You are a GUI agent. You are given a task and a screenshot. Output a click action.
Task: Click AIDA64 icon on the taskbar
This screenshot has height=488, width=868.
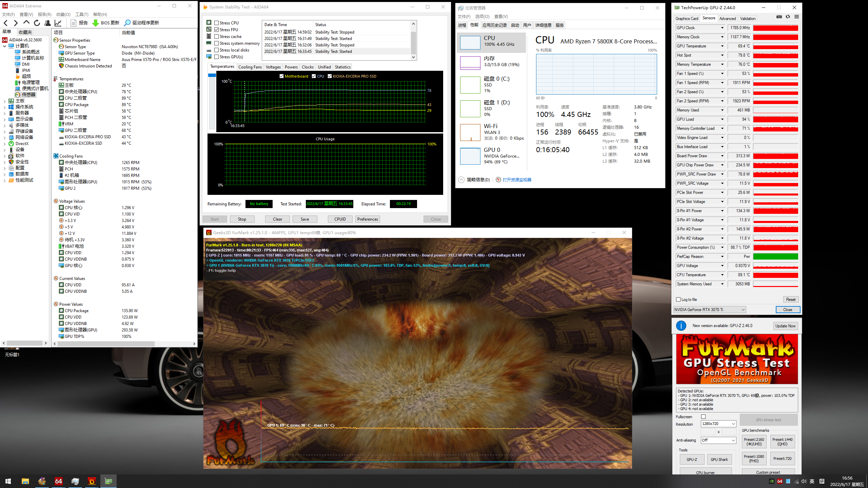point(58,481)
